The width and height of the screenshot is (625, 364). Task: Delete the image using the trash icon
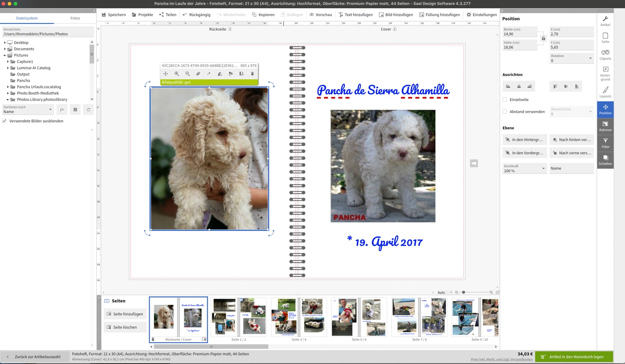pos(252,74)
